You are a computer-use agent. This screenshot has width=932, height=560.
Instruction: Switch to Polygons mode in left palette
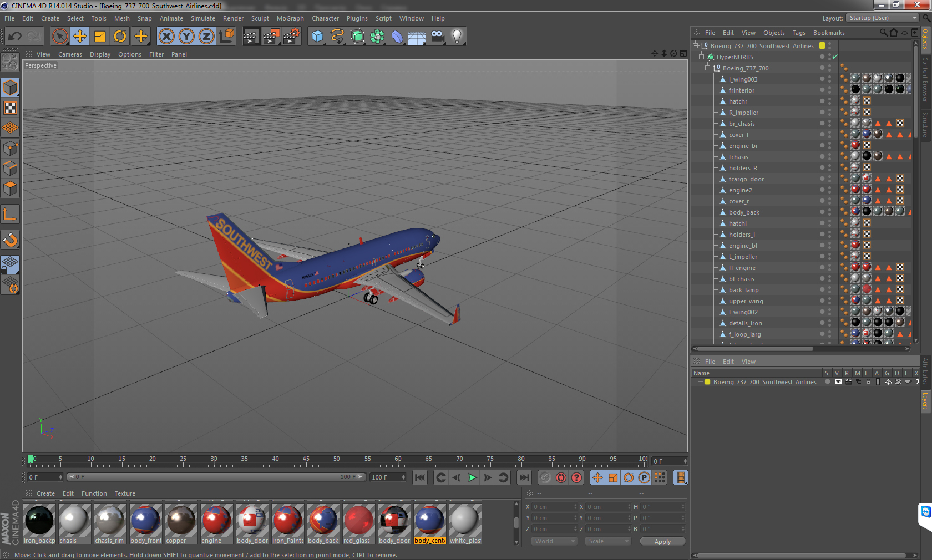pos(11,189)
